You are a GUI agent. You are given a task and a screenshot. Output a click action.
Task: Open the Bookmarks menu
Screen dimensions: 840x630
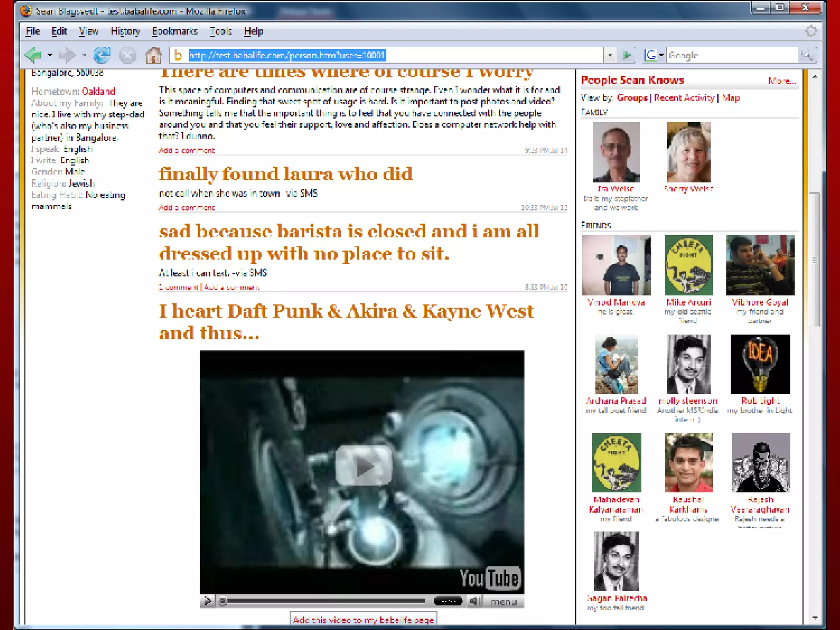pos(175,31)
